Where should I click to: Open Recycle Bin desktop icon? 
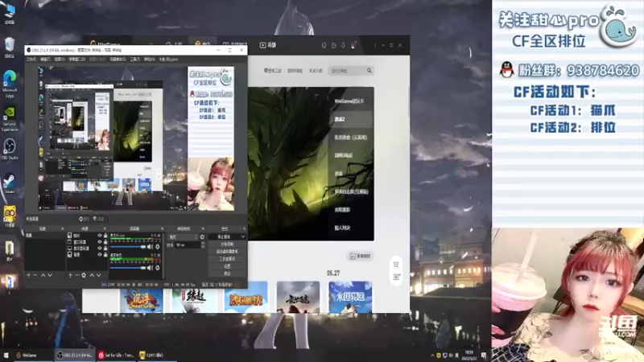coord(10,47)
